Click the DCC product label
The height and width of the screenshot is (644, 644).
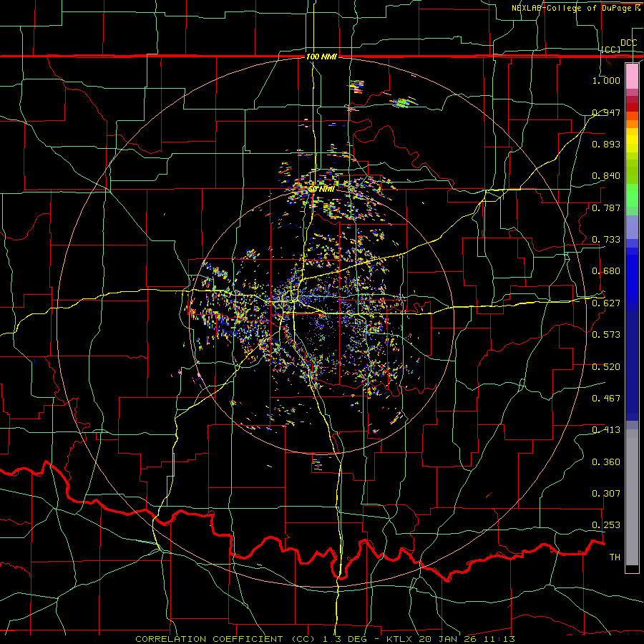[x=628, y=43]
